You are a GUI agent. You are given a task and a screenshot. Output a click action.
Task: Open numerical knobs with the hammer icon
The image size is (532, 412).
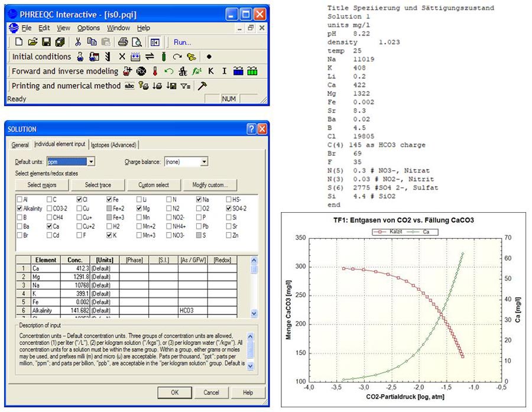pyautogui.click(x=202, y=86)
